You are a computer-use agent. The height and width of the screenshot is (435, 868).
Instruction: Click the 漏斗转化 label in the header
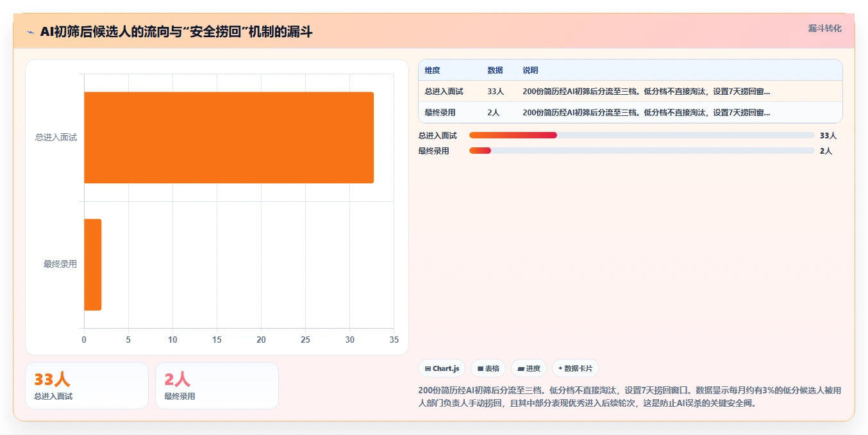point(824,28)
